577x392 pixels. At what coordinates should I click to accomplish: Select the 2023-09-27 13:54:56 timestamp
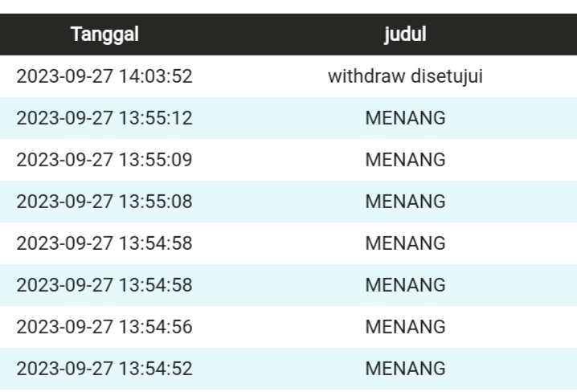point(104,327)
